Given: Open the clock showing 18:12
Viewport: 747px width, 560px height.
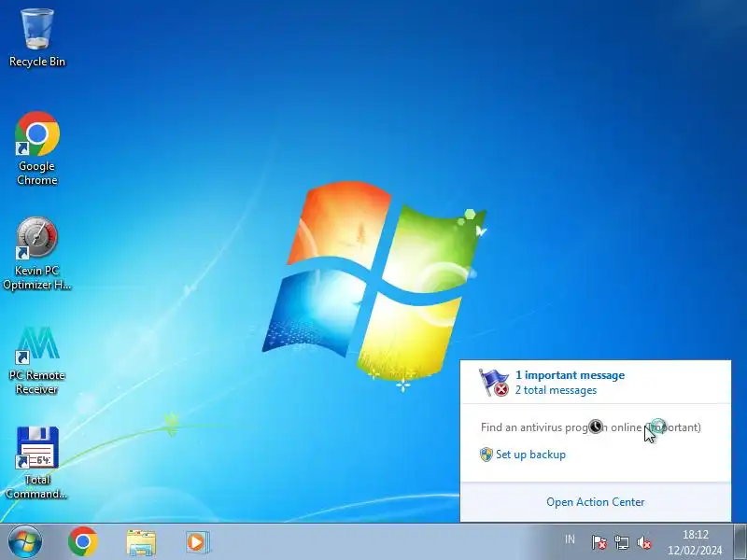Looking at the screenshot, I should pos(695,542).
